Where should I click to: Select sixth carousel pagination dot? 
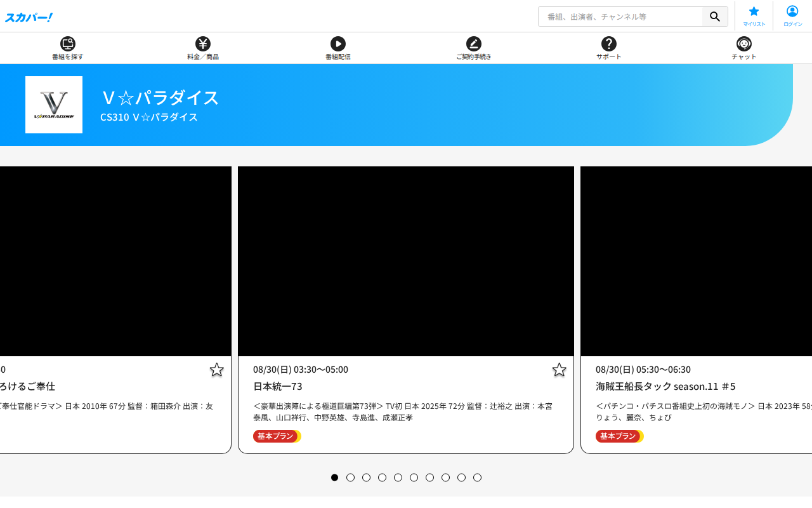tap(414, 478)
